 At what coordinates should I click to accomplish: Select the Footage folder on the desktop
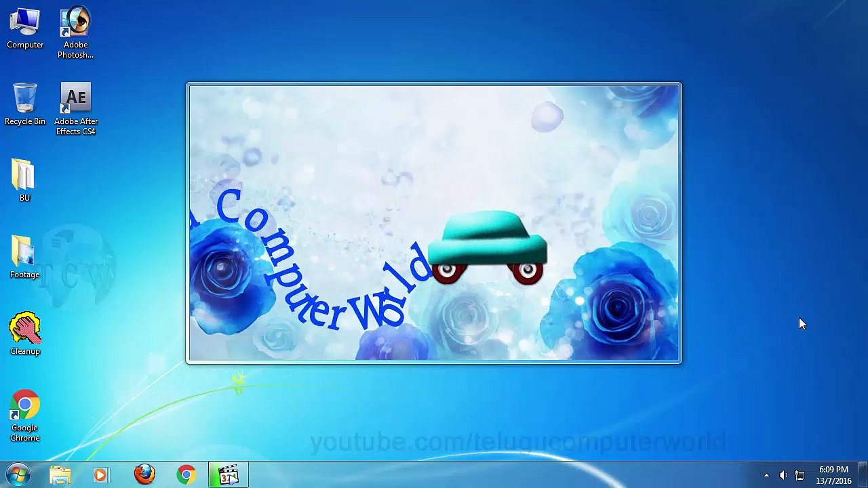click(24, 258)
